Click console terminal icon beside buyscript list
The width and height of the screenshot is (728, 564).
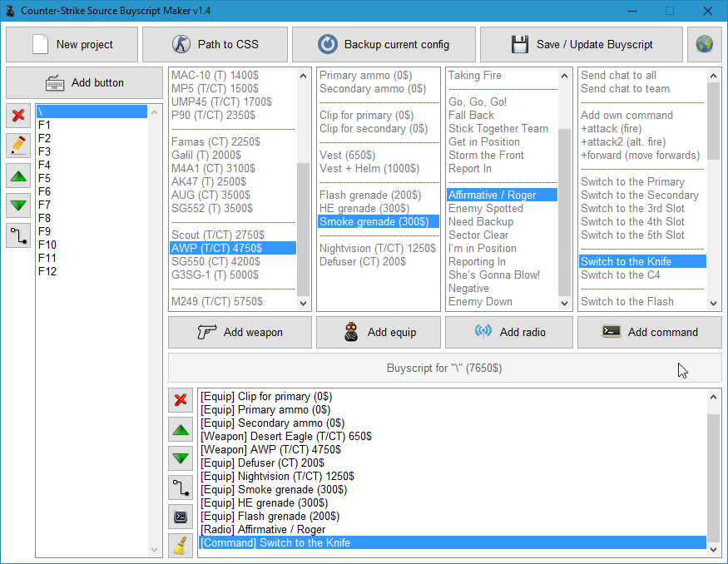click(181, 517)
